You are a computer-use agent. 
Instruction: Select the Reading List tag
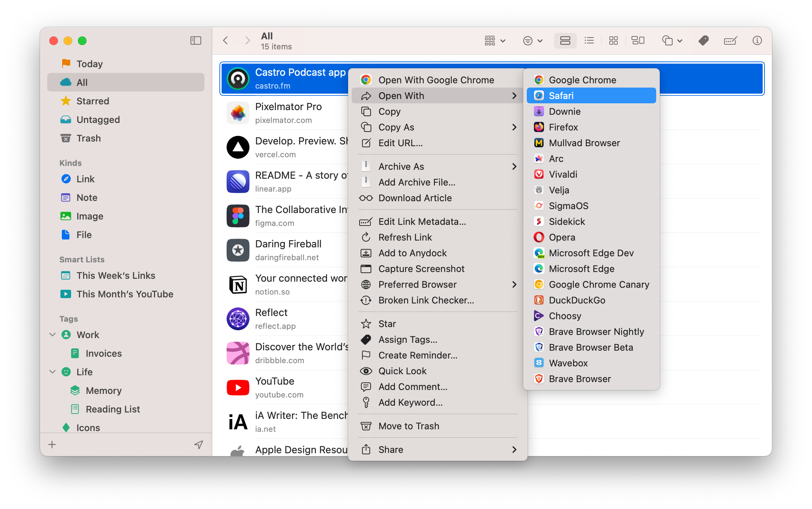point(113,409)
